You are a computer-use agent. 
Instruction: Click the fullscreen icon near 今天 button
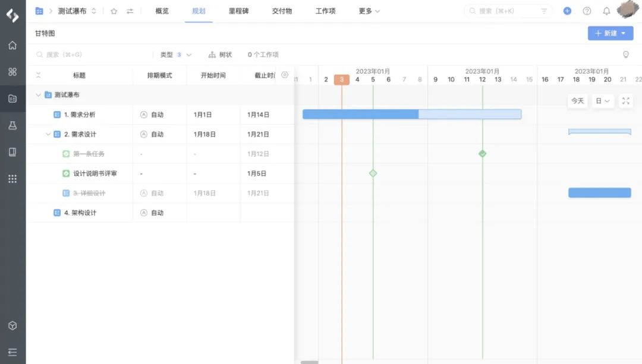click(x=625, y=101)
